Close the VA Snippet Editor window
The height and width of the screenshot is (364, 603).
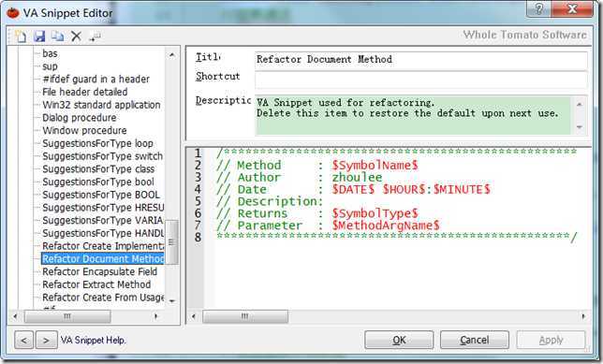pyautogui.click(x=572, y=8)
